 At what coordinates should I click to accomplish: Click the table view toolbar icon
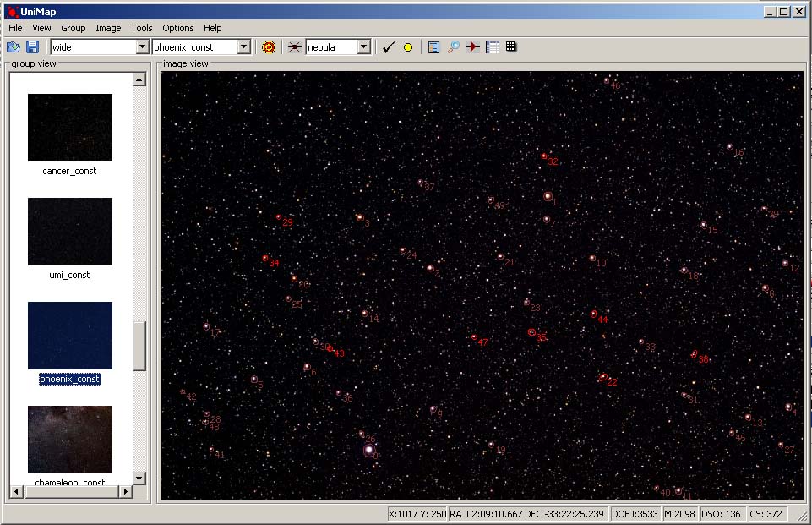click(493, 47)
